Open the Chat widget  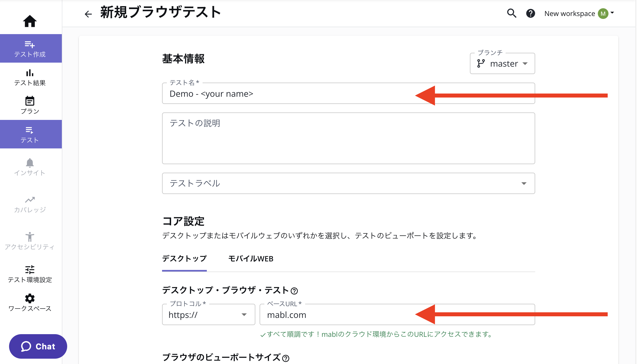coord(38,346)
